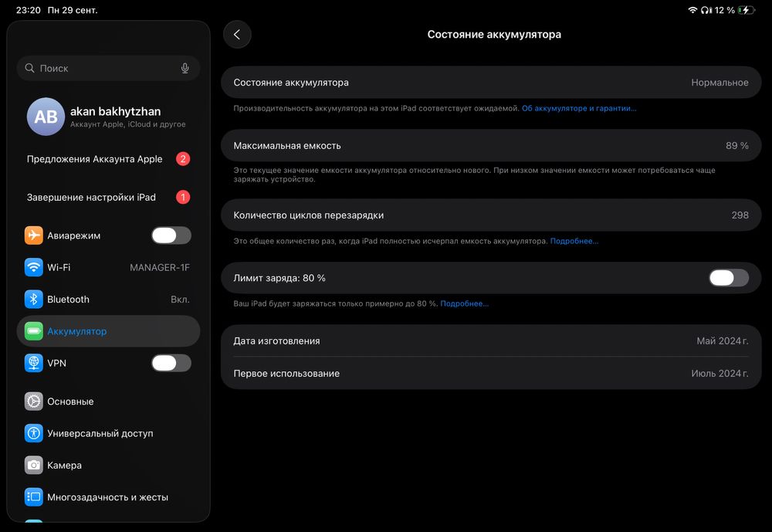
Task: Tap the battery percentage in status bar
Action: click(724, 10)
